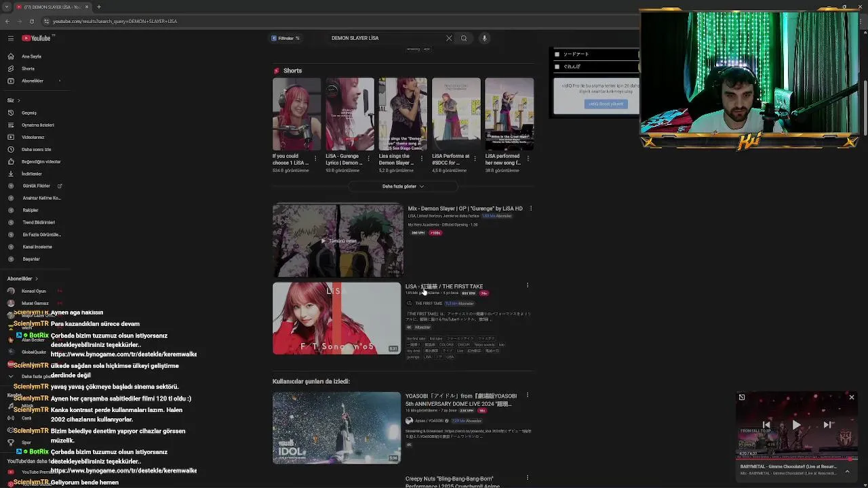
Task: Open YOASOBI アイドル video thumbnail
Action: coord(336,428)
